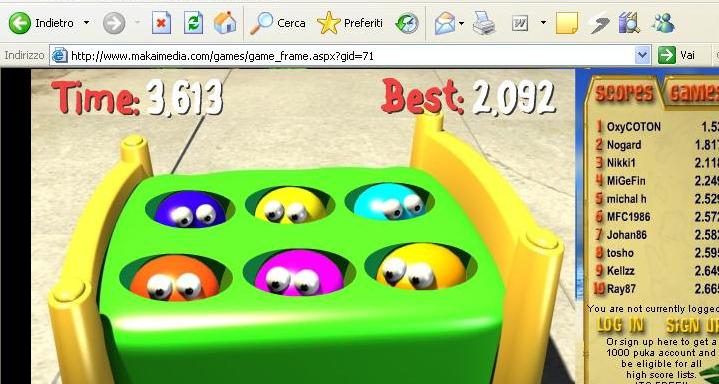Click the grey forward arrow button
Image resolution: width=719 pixels, height=384 pixels.
[x=114, y=23]
